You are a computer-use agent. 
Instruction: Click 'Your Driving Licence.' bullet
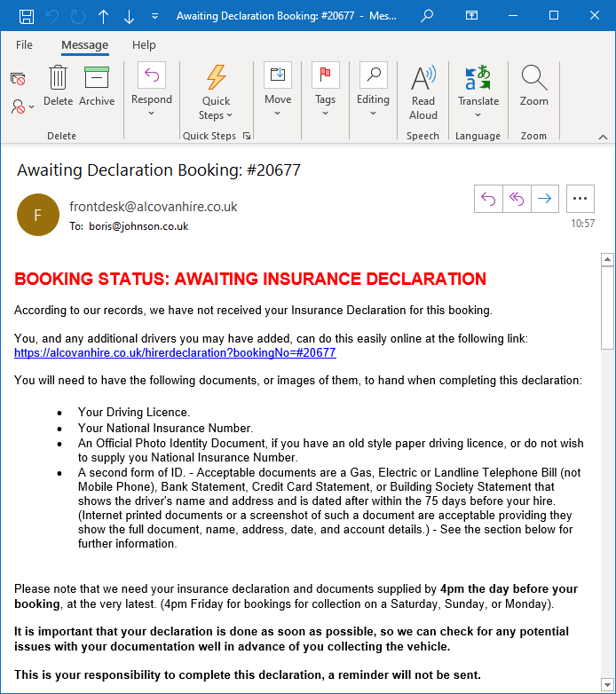[x=134, y=412]
